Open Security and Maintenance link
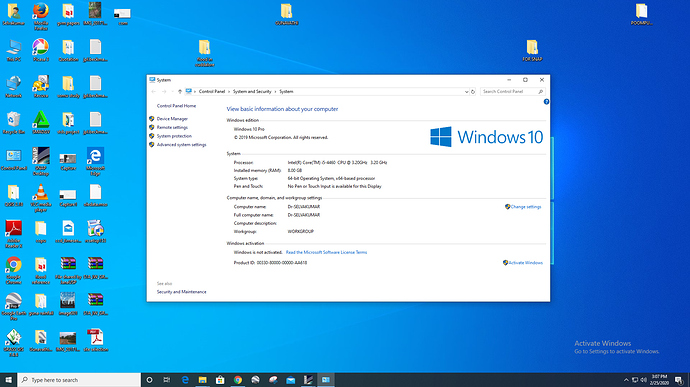 (181, 292)
